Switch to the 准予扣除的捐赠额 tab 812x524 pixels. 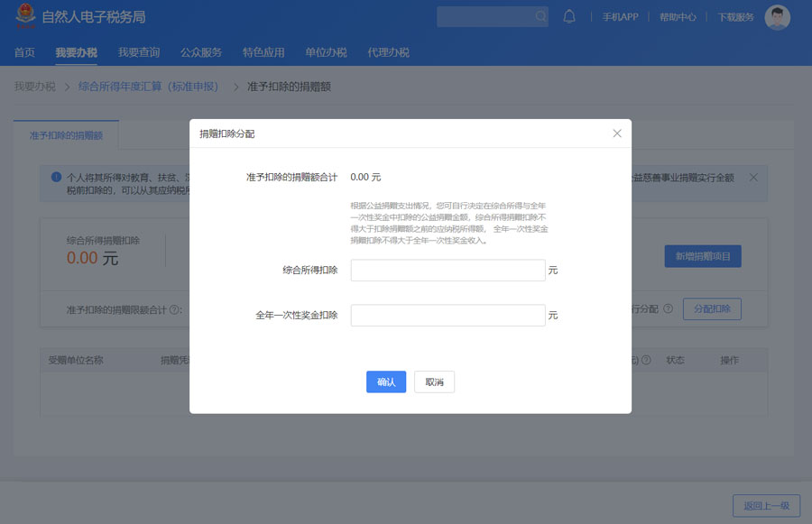[66, 135]
